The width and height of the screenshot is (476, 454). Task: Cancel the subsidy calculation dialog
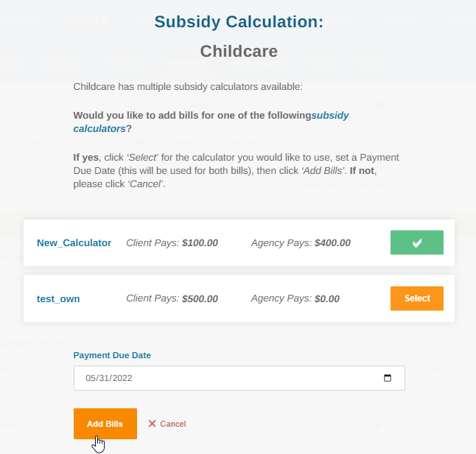(167, 424)
